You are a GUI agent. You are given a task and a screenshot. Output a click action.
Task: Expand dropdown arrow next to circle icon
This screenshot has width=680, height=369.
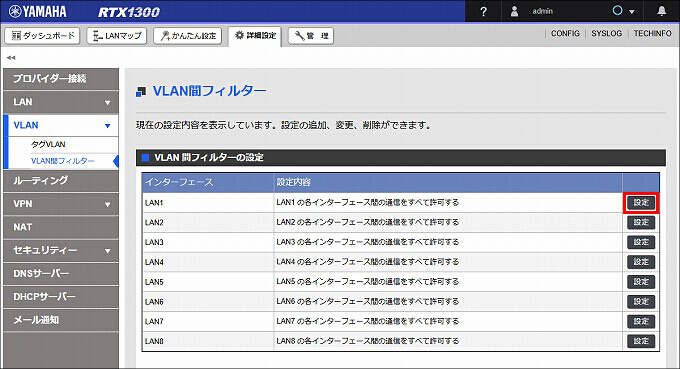coord(631,12)
